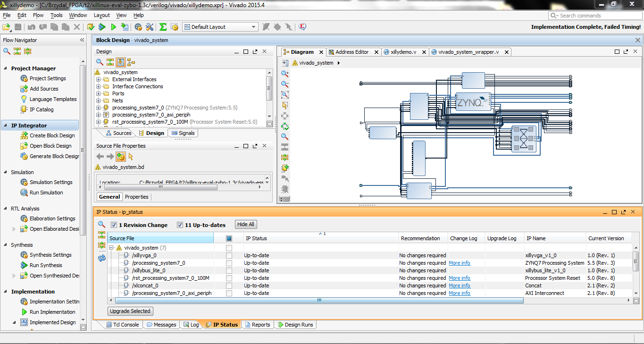
Task: Open the Default Layout dropdown
Action: [x=220, y=27]
